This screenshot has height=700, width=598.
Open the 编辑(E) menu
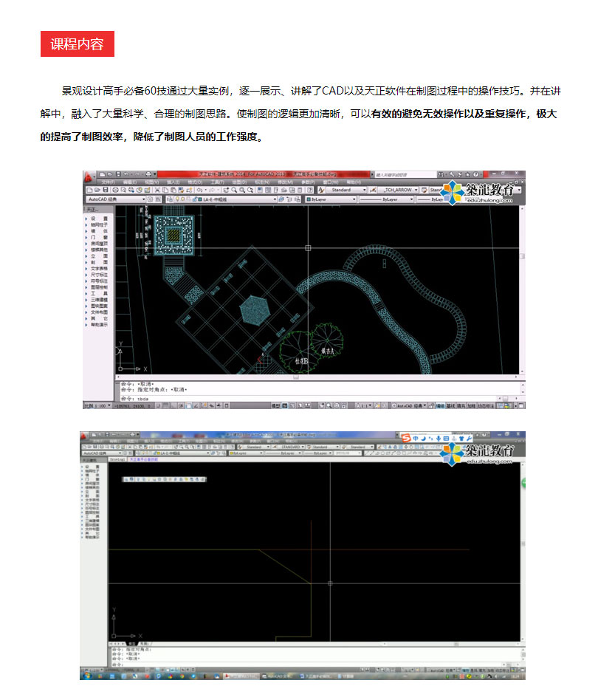(x=130, y=182)
